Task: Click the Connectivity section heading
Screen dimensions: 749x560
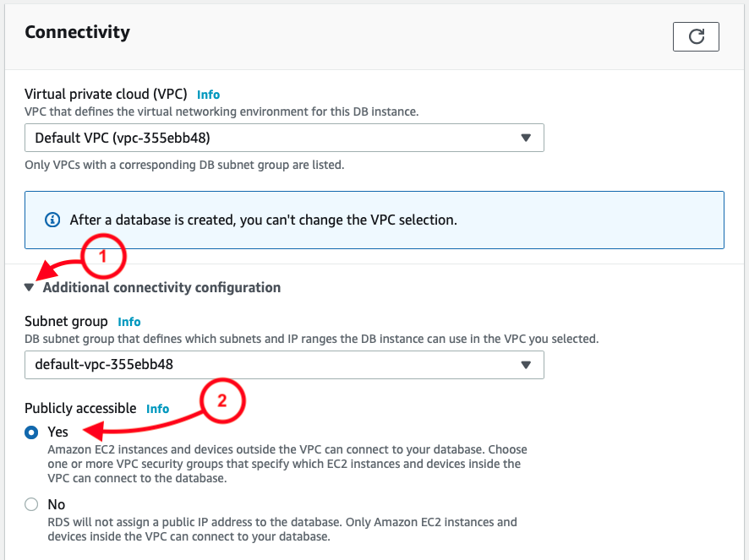Action: tap(77, 32)
